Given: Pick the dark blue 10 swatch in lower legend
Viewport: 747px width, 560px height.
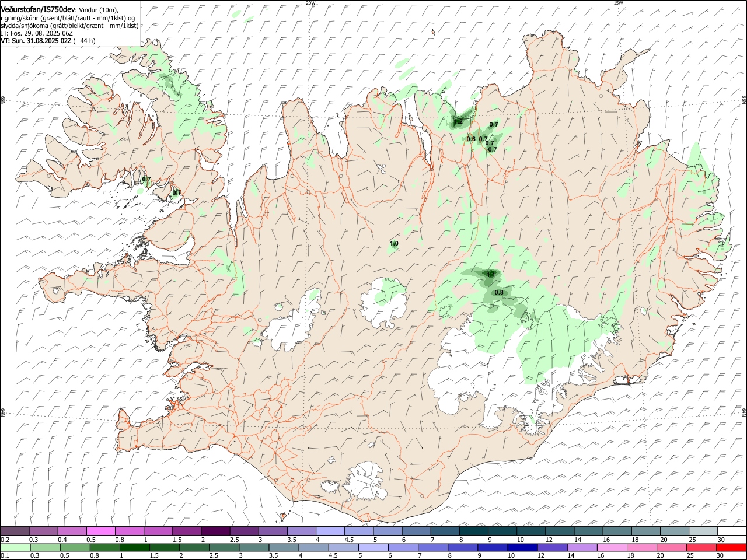Looking at the screenshot, I should [522, 548].
